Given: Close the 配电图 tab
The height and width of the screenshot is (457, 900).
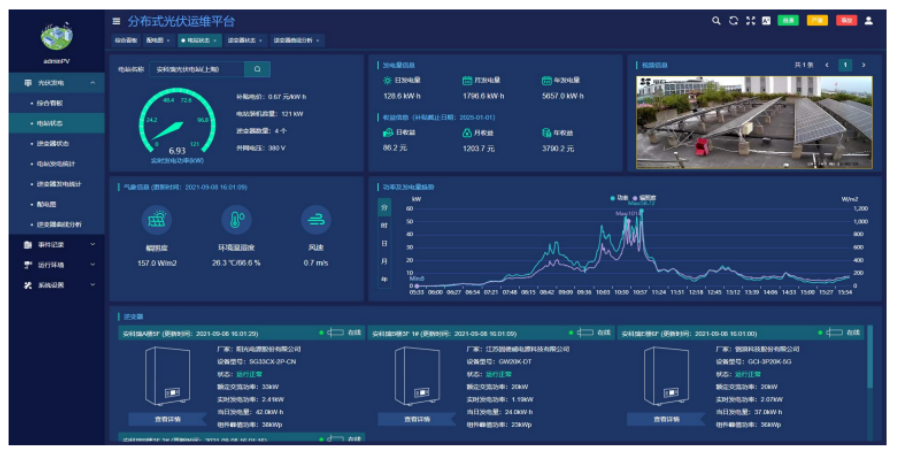Looking at the screenshot, I should click(169, 41).
